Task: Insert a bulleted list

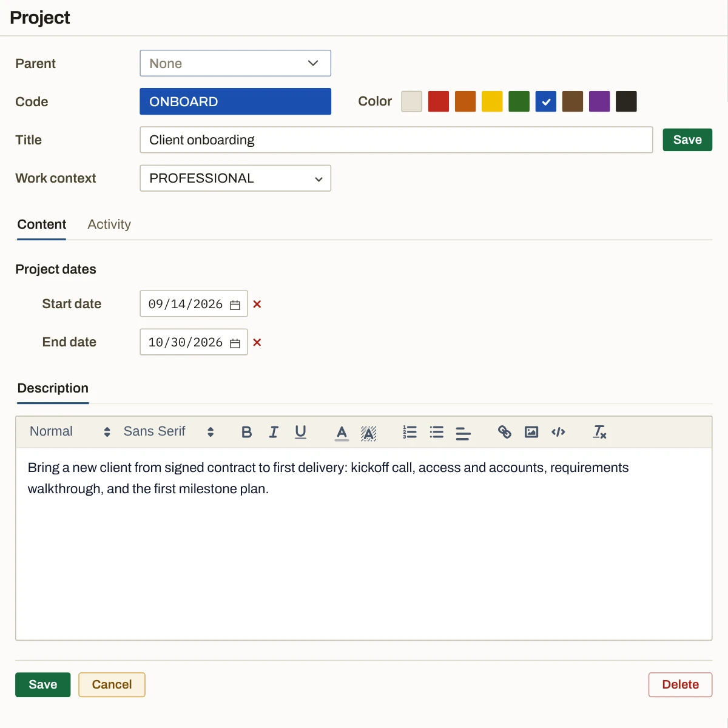Action: 436,432
